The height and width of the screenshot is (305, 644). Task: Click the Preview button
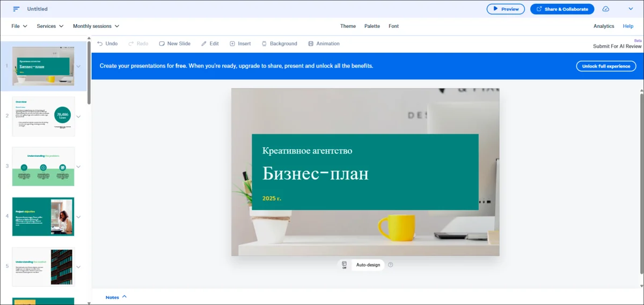point(506,9)
